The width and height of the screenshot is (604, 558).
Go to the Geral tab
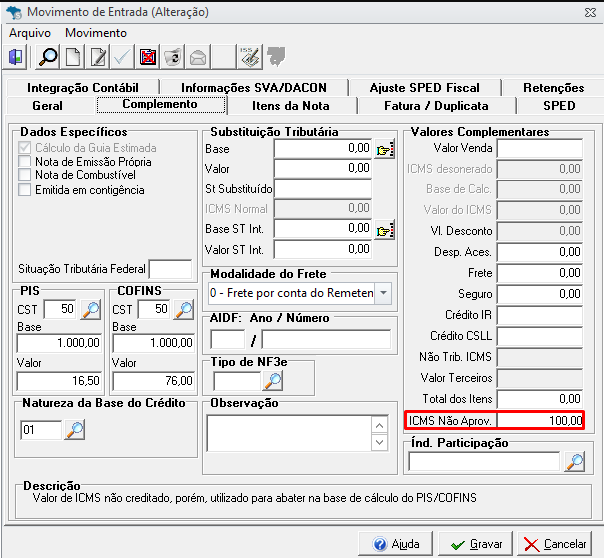(x=47, y=106)
